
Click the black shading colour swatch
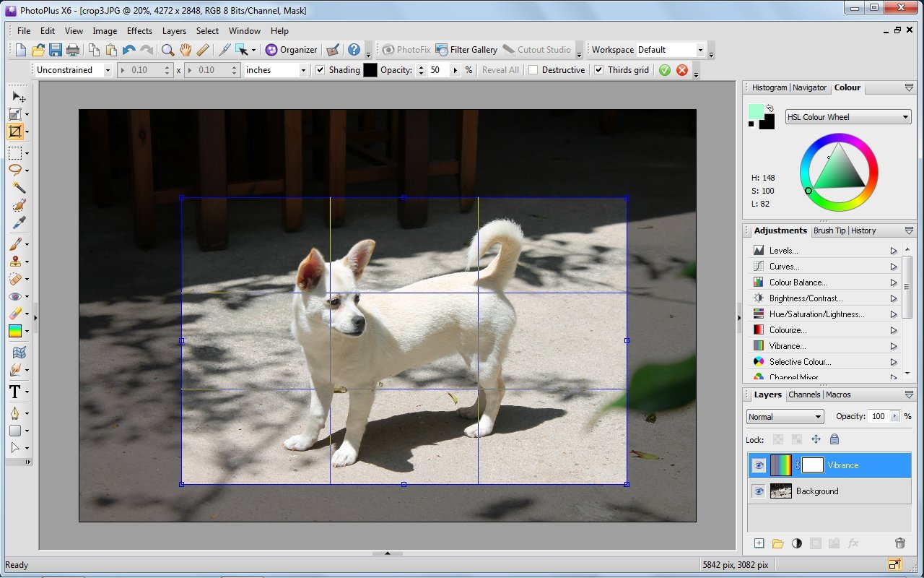(x=370, y=70)
